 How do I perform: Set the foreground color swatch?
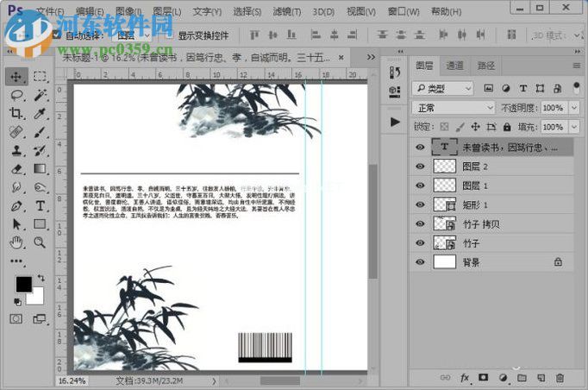tap(23, 284)
